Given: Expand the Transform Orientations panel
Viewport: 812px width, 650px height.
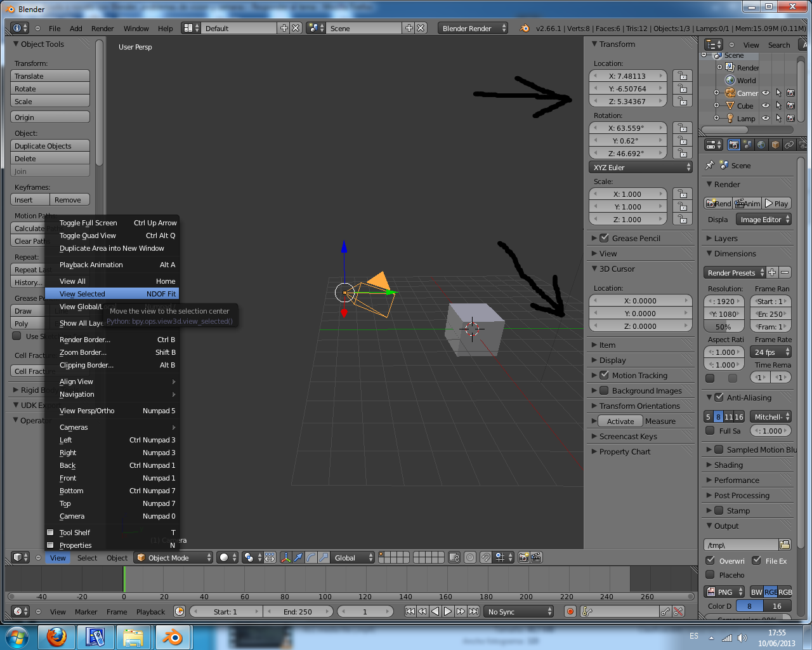Looking at the screenshot, I should [x=641, y=406].
